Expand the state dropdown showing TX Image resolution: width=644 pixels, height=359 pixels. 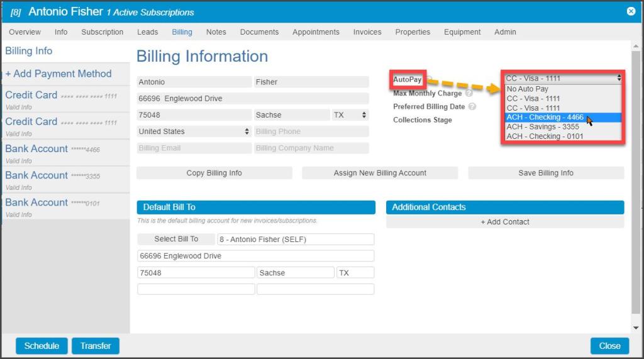pyautogui.click(x=349, y=115)
